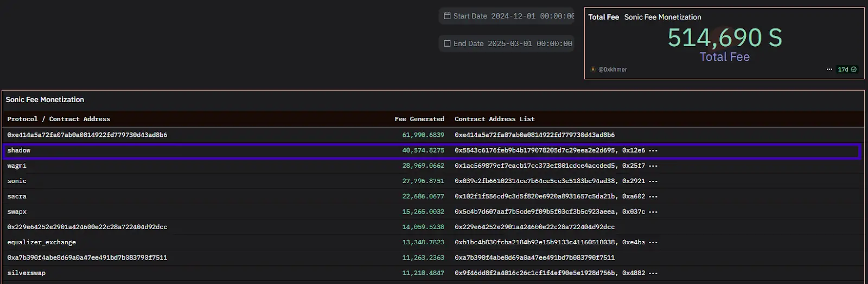Click Contract Address List cell in the 61,990.6839 row
The width and height of the screenshot is (868, 284).
pos(535,135)
